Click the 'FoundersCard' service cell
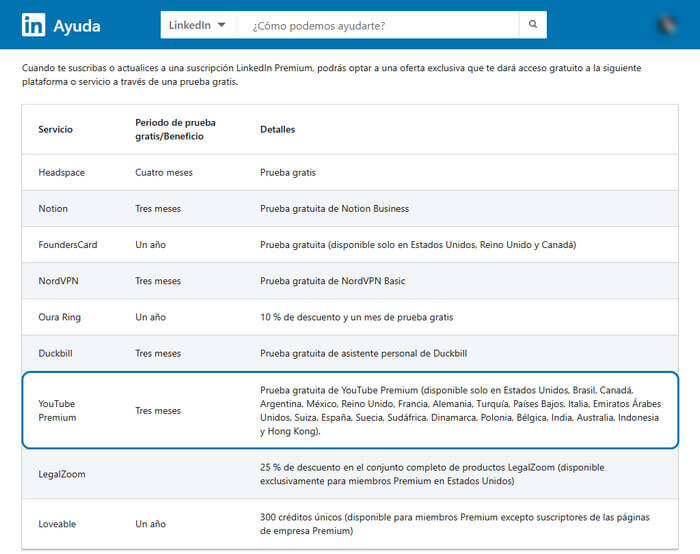The height and width of the screenshot is (554, 700). 68,245
